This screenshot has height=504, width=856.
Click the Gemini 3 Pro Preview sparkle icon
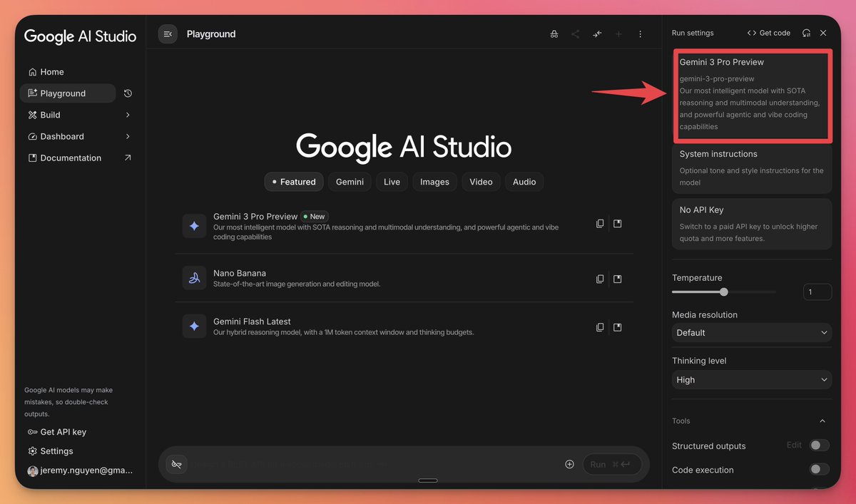tap(194, 226)
